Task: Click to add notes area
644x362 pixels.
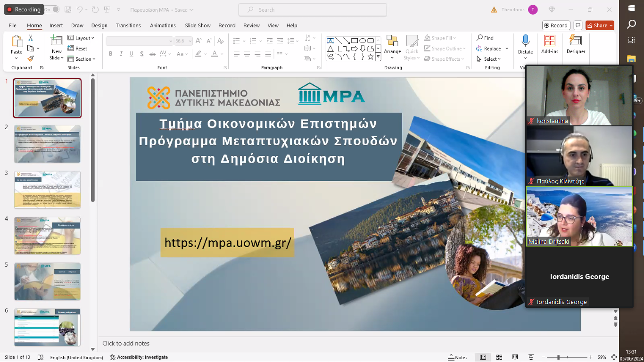Action: click(126, 344)
